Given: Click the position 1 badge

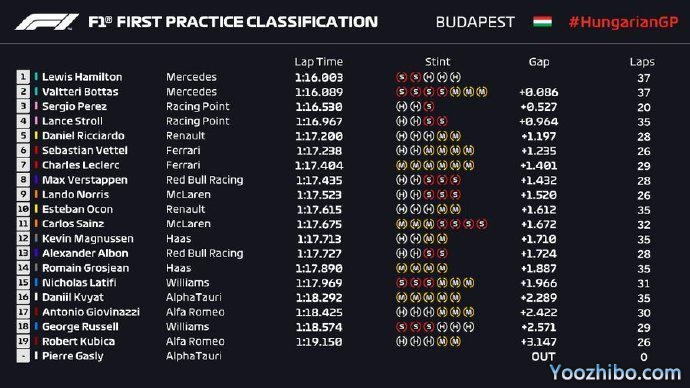Looking at the screenshot, I should click(23, 77).
